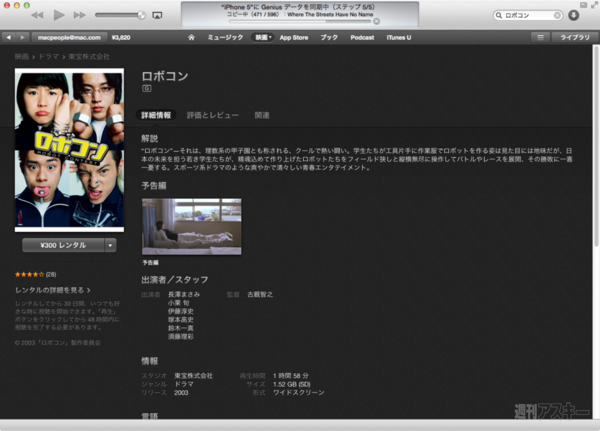The width and height of the screenshot is (600, 431).
Task: Click the search magnifier icon
Action: pyautogui.click(x=499, y=15)
